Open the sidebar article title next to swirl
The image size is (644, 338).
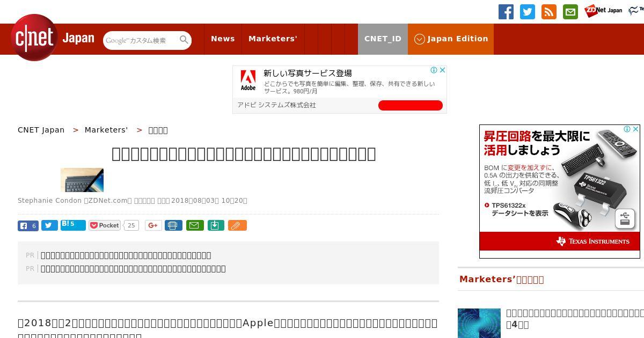coord(575,319)
